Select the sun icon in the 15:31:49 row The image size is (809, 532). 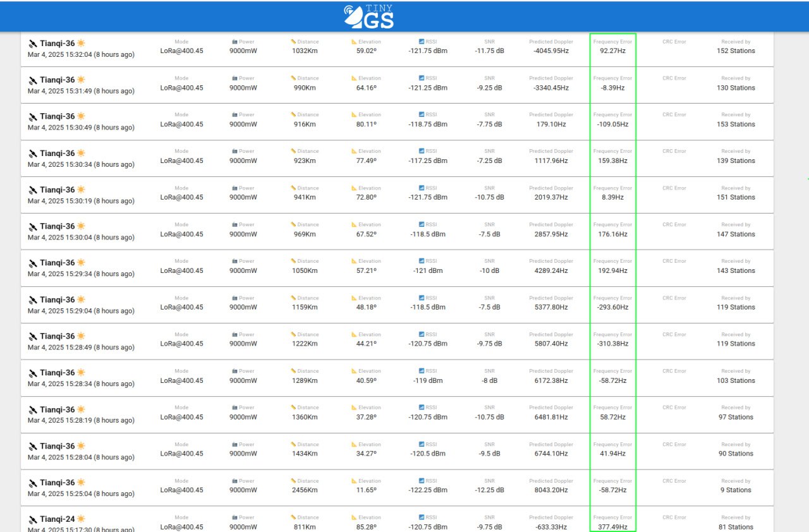click(81, 80)
